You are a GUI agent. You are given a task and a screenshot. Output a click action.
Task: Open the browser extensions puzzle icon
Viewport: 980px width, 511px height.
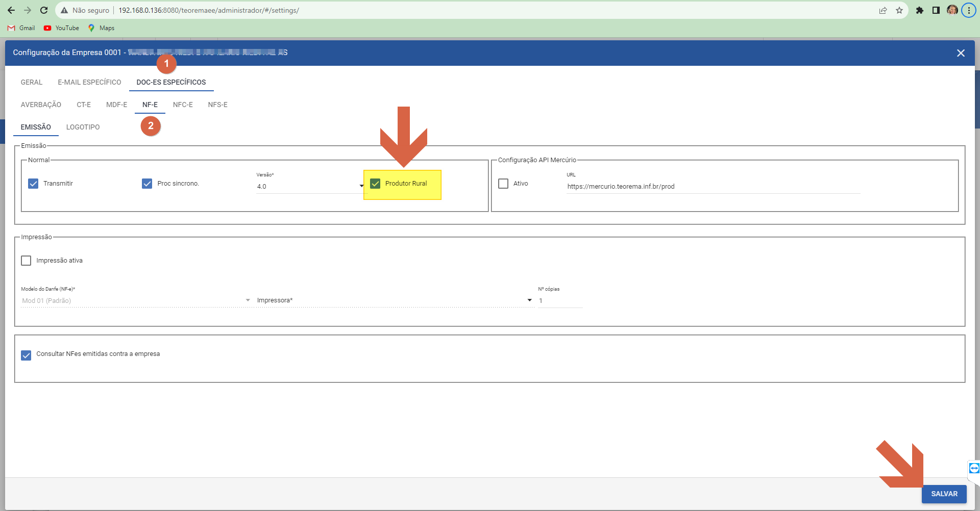click(920, 10)
